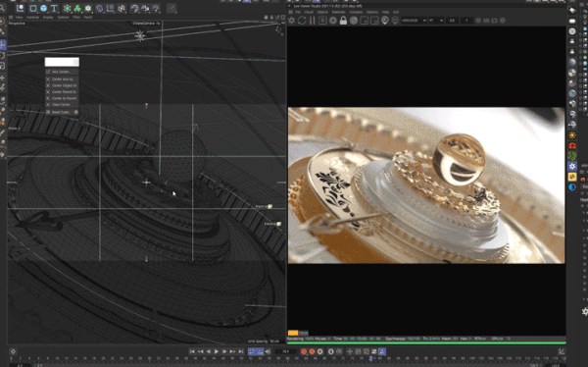Viewport: 588px width, 367px height.
Task: Open the timeline window icon at far right
Action: click(562, 351)
